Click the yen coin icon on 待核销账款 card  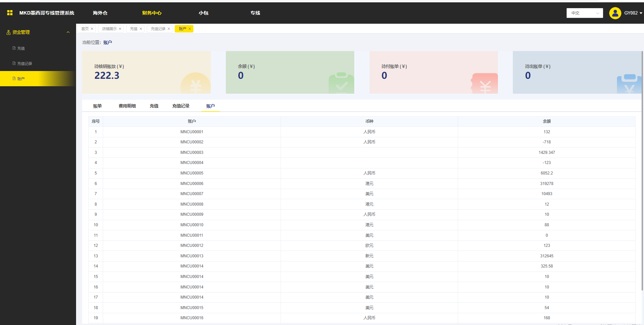click(195, 84)
